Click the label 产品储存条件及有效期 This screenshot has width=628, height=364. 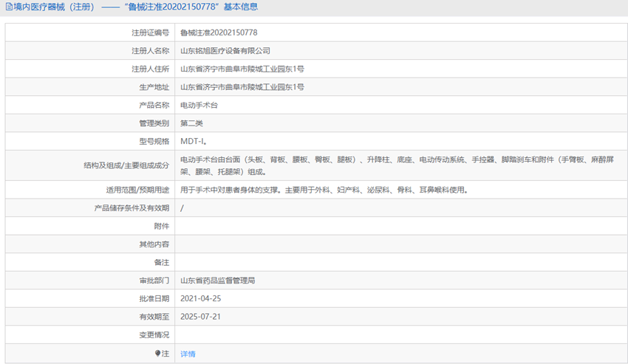coord(132,207)
